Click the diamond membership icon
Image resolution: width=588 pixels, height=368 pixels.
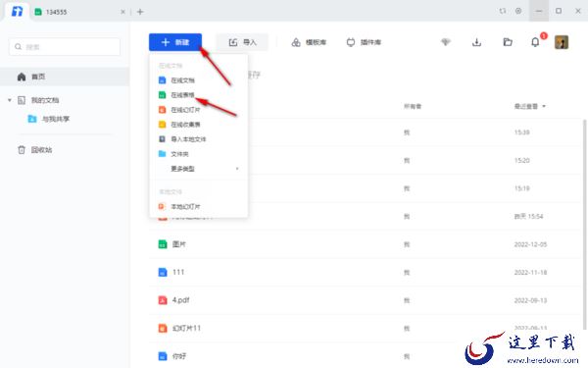click(x=446, y=42)
